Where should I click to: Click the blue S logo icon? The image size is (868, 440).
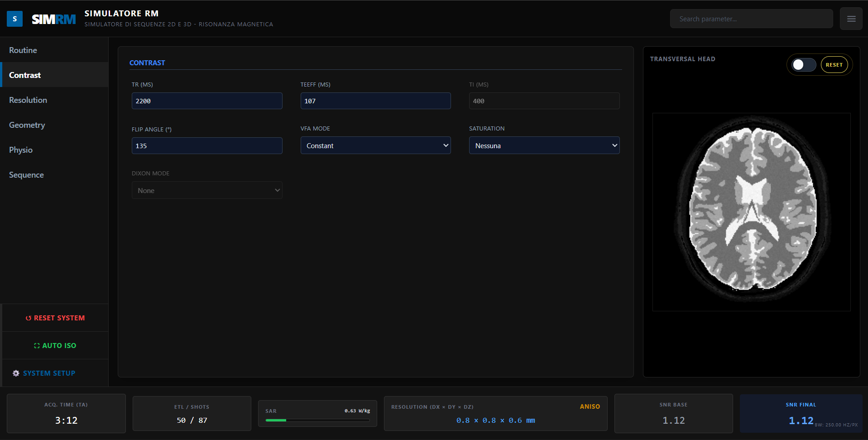(15, 19)
